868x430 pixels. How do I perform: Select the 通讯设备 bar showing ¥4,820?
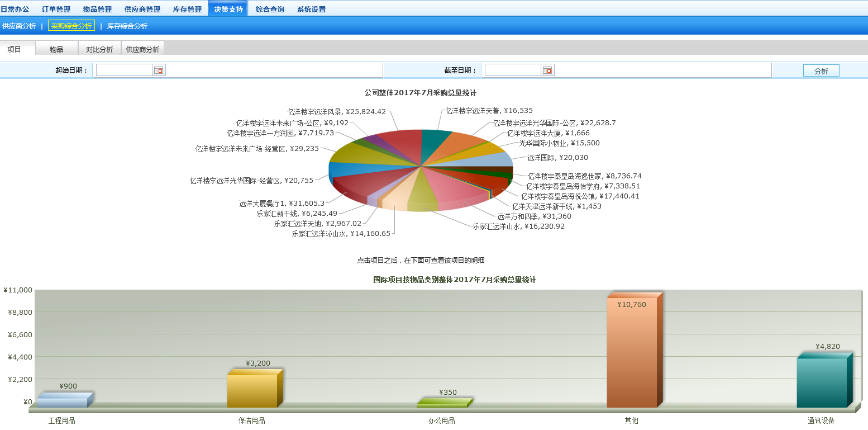pos(824,380)
